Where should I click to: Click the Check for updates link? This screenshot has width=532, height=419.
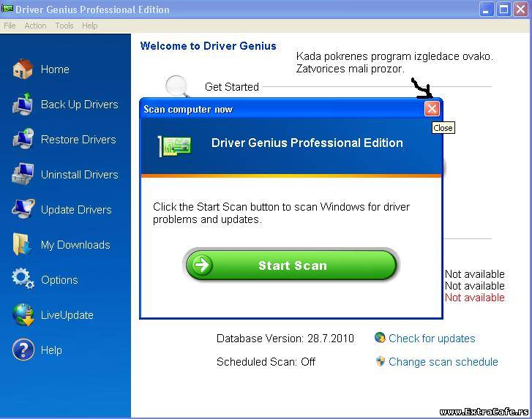coord(432,339)
